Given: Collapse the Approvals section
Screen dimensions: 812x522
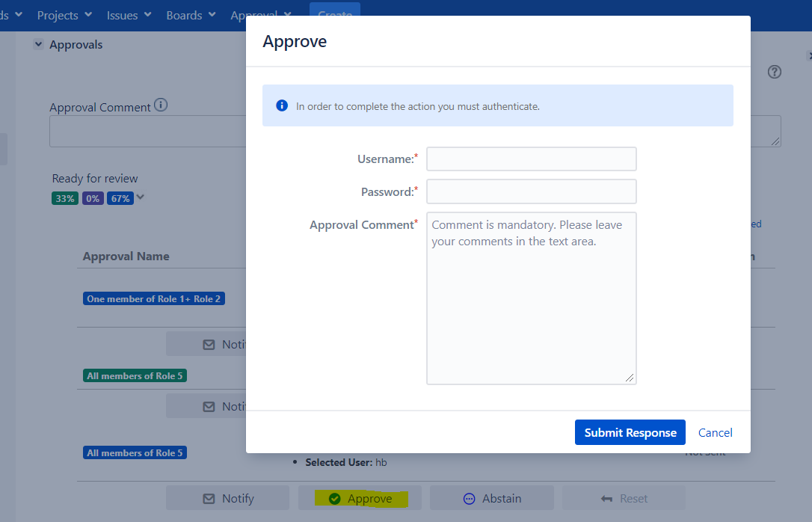Looking at the screenshot, I should [38, 45].
